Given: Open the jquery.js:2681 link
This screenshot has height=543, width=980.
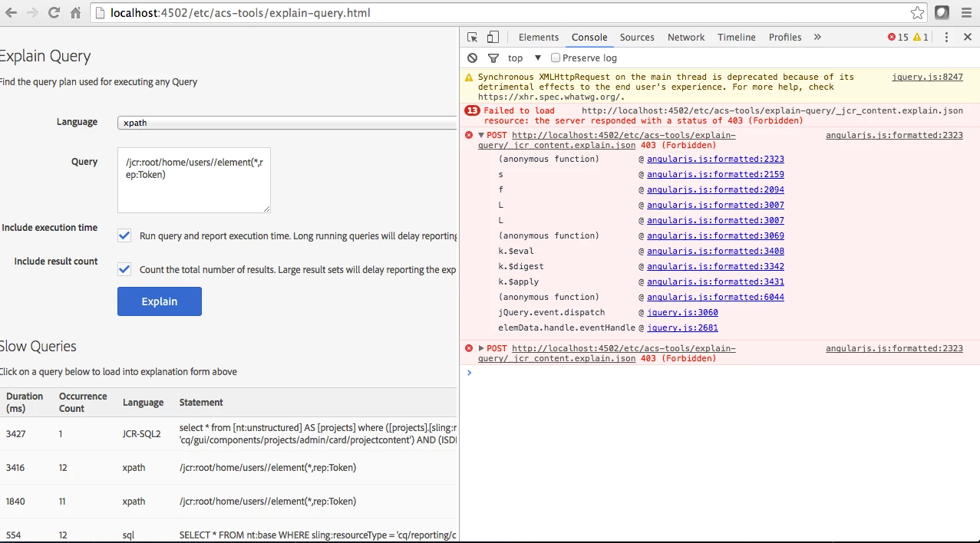Looking at the screenshot, I should 682,327.
